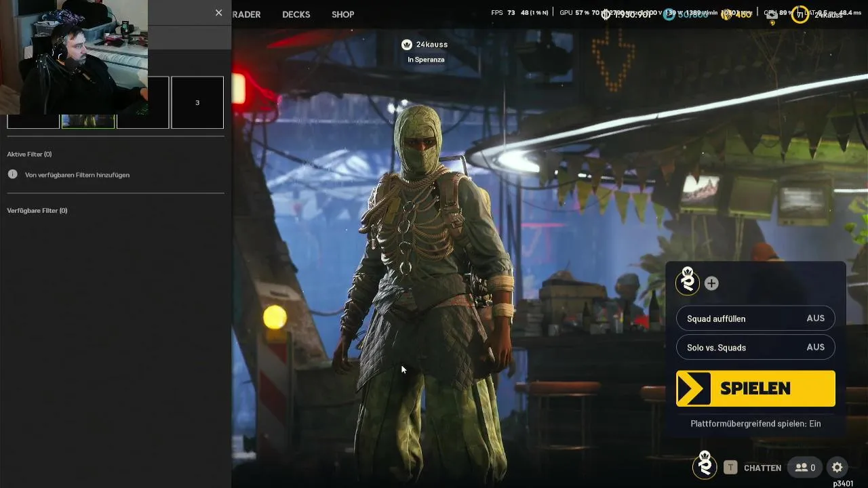Click the white coin currency icon in the top bar
The width and height of the screenshot is (868, 488).
(606, 14)
